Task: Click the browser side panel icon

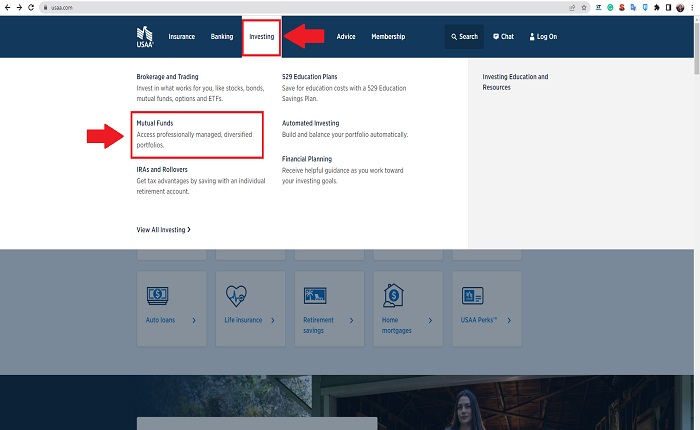Action: click(x=668, y=8)
